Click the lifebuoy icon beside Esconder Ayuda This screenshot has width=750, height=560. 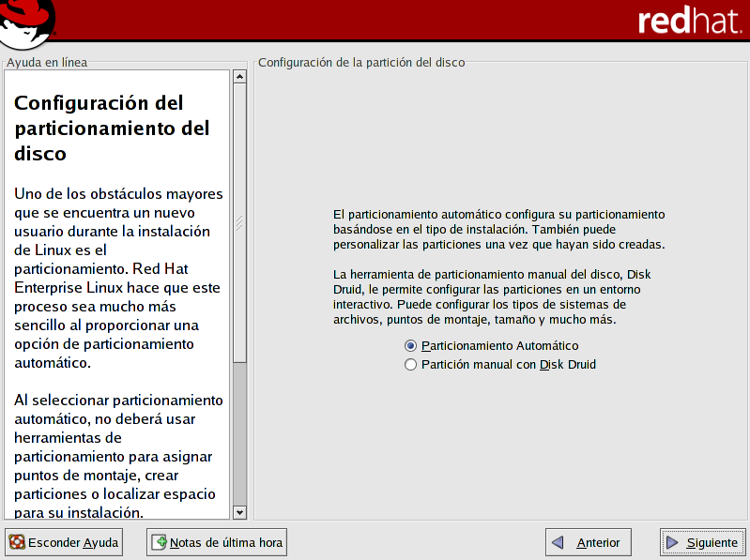pos(17,542)
